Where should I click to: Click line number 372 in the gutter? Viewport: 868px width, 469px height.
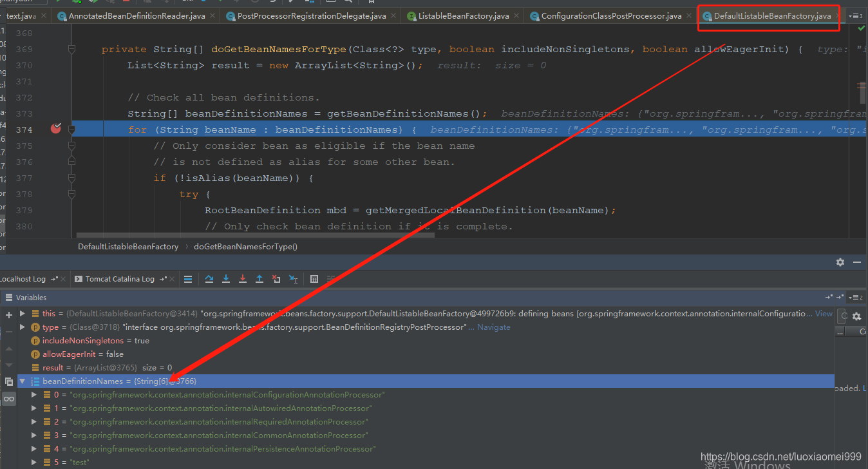(24, 97)
